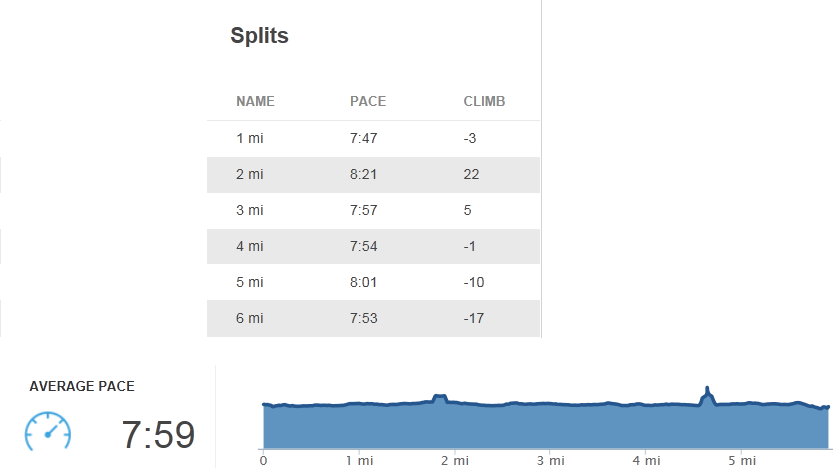Select the 1 mi split row
Screen dimensions: 833x474
(373, 139)
